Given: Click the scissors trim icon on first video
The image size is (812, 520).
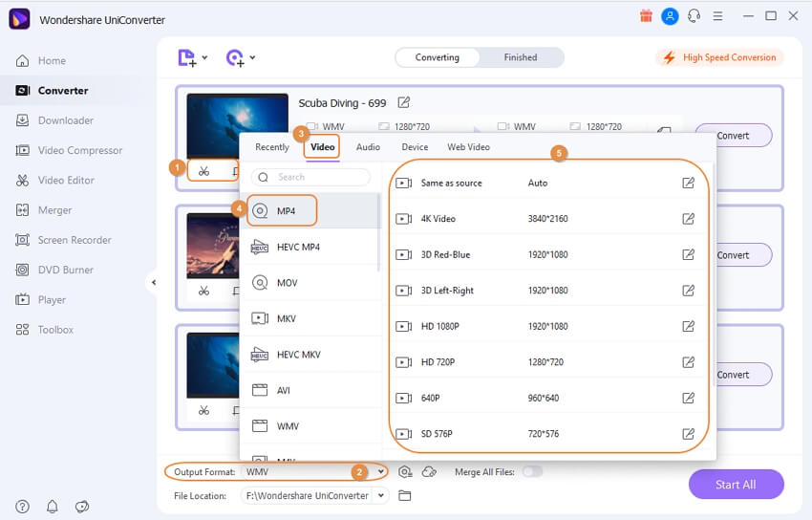Looking at the screenshot, I should tap(203, 171).
